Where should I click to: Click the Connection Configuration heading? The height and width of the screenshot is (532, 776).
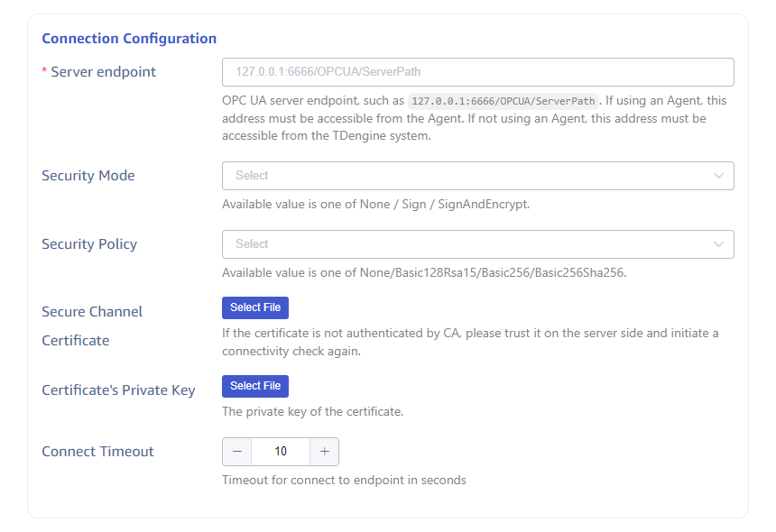click(129, 39)
